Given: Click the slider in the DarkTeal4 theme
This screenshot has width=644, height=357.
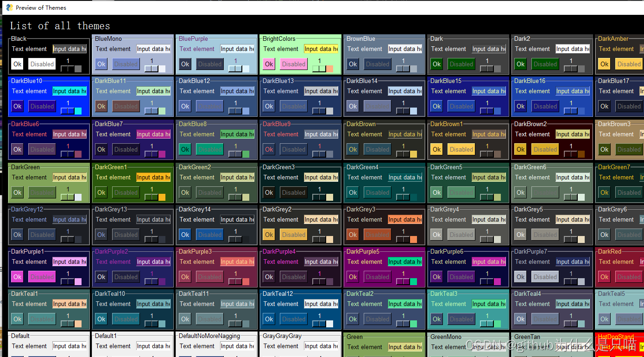Looking at the screenshot, I should click(x=574, y=324).
